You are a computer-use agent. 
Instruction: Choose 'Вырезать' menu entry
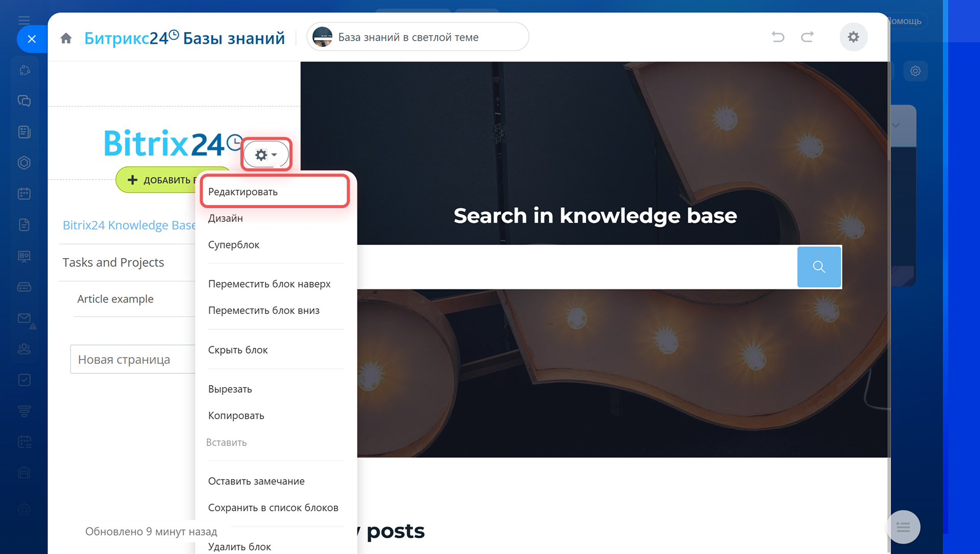(230, 389)
